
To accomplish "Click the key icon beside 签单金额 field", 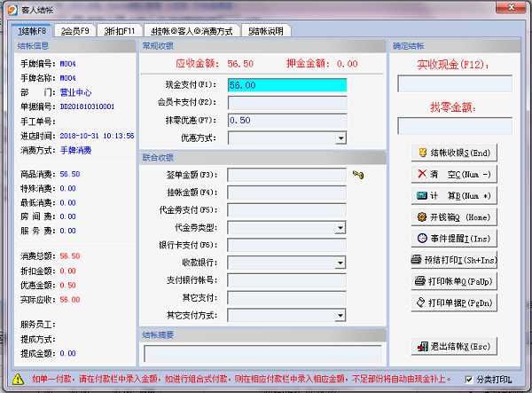I will coord(358,175).
